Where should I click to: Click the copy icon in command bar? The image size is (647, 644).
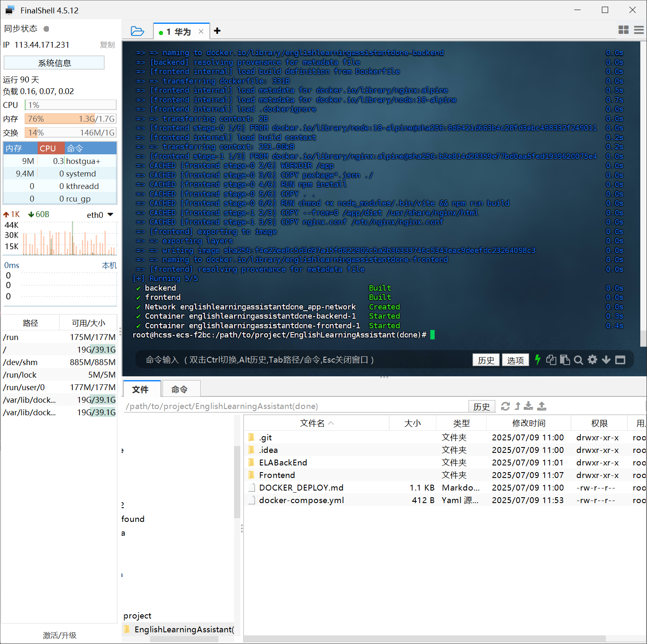(x=551, y=360)
